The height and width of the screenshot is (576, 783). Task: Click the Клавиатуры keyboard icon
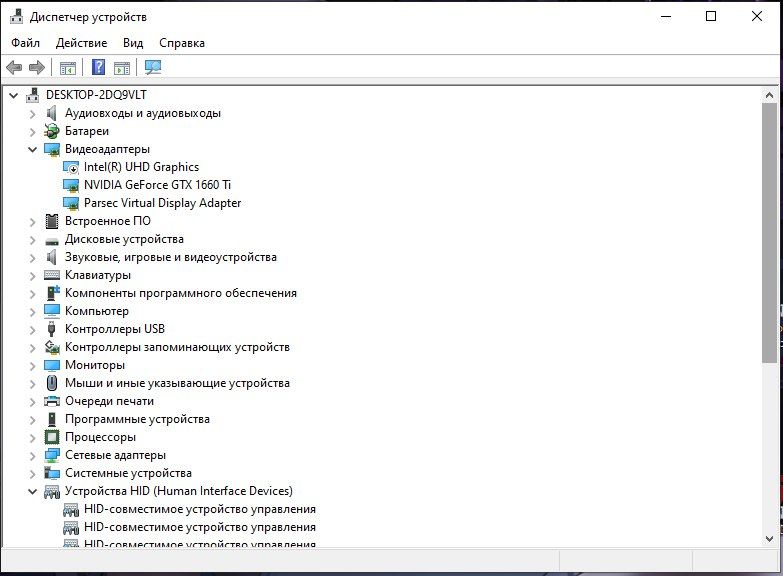coord(52,275)
